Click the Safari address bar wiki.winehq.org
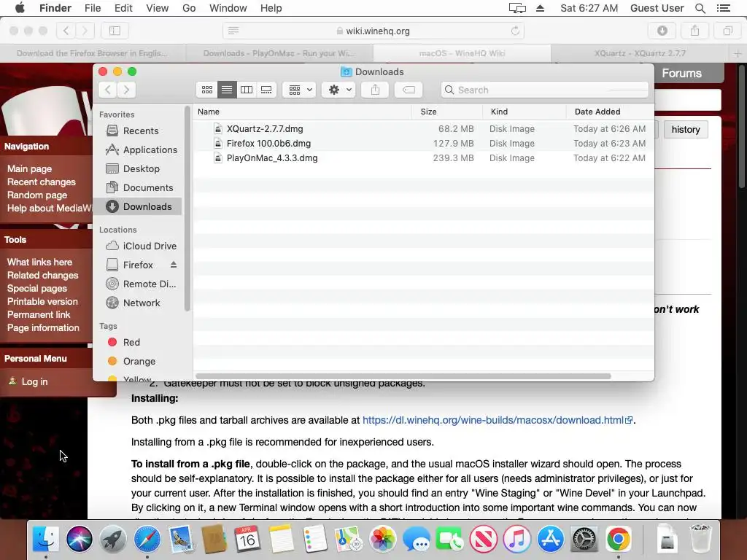This screenshot has width=747, height=560. 373,31
